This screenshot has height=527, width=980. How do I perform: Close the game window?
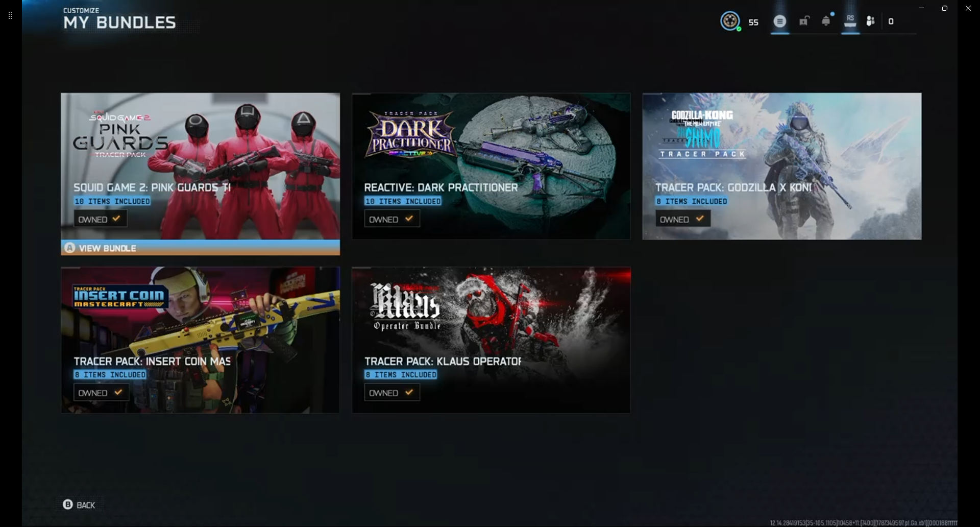click(968, 8)
